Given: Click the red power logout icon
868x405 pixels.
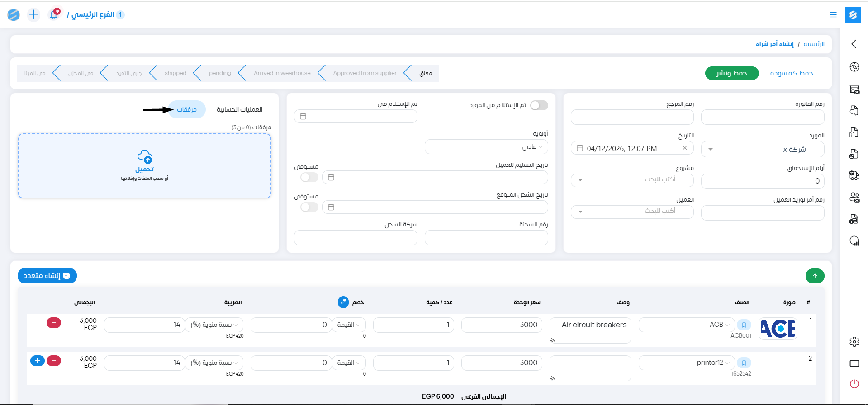Looking at the screenshot, I should pos(854,384).
